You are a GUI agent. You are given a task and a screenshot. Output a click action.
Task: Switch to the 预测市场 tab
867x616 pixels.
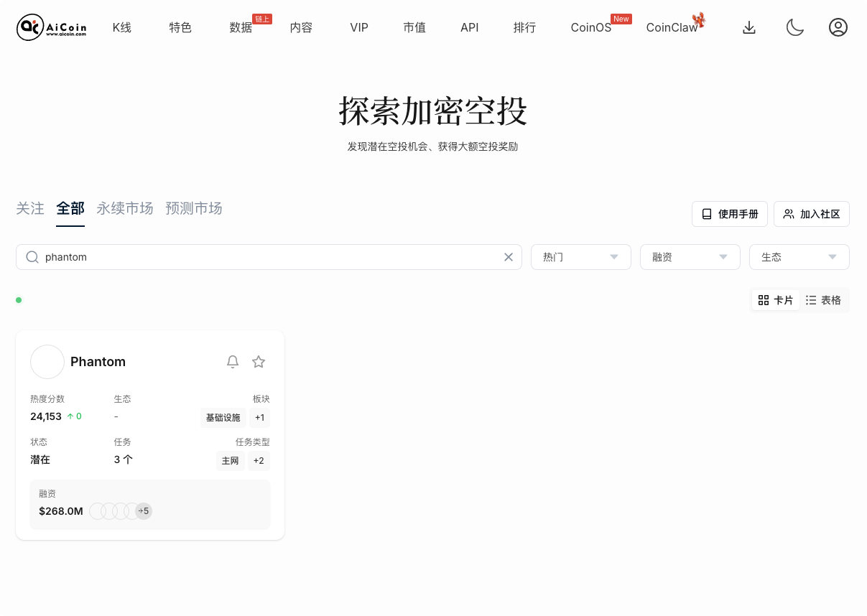point(194,208)
